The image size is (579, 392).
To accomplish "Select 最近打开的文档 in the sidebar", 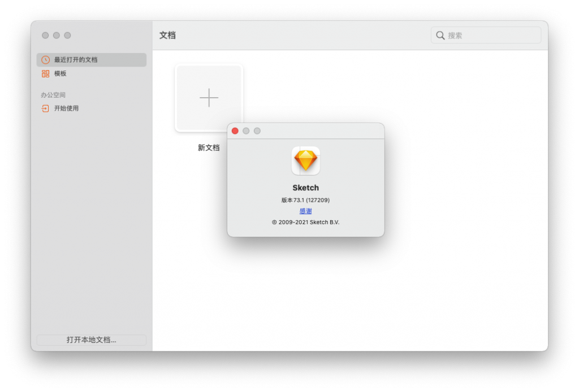I will (92, 60).
